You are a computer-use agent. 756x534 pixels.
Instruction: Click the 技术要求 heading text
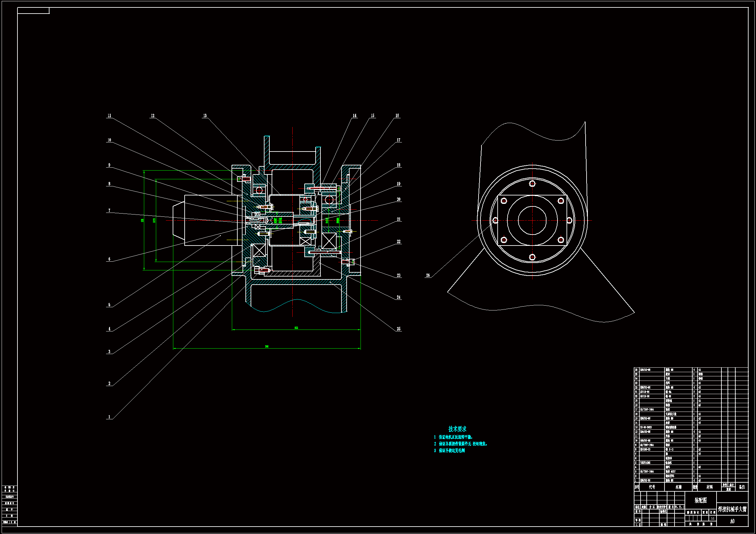457,429
